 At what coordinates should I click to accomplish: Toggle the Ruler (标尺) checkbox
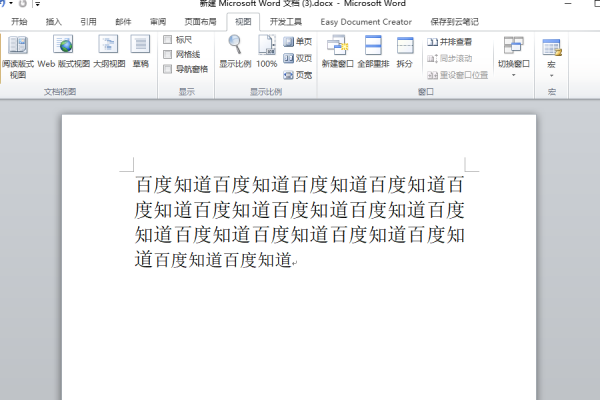tap(167, 39)
